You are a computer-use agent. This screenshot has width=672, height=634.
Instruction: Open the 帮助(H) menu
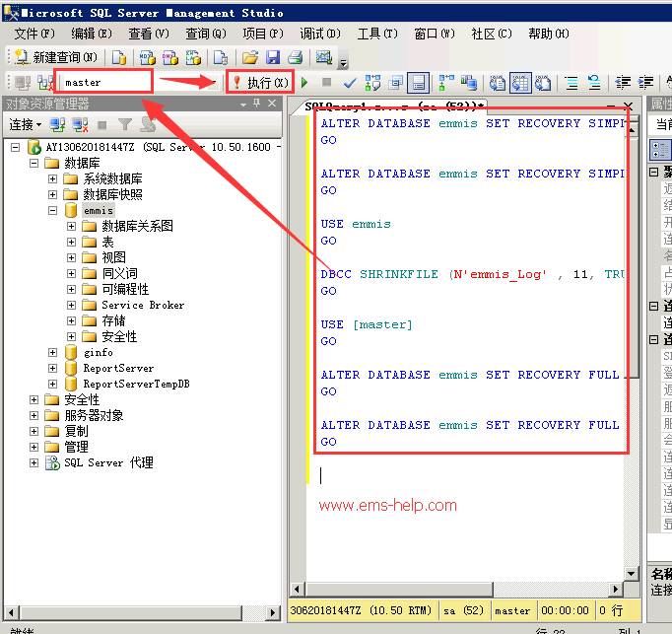click(549, 34)
